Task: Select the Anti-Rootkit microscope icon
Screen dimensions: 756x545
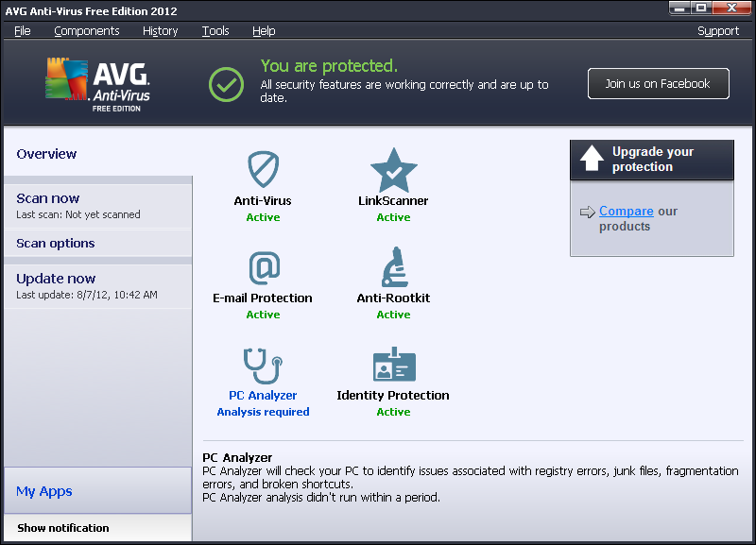Action: pos(393,267)
